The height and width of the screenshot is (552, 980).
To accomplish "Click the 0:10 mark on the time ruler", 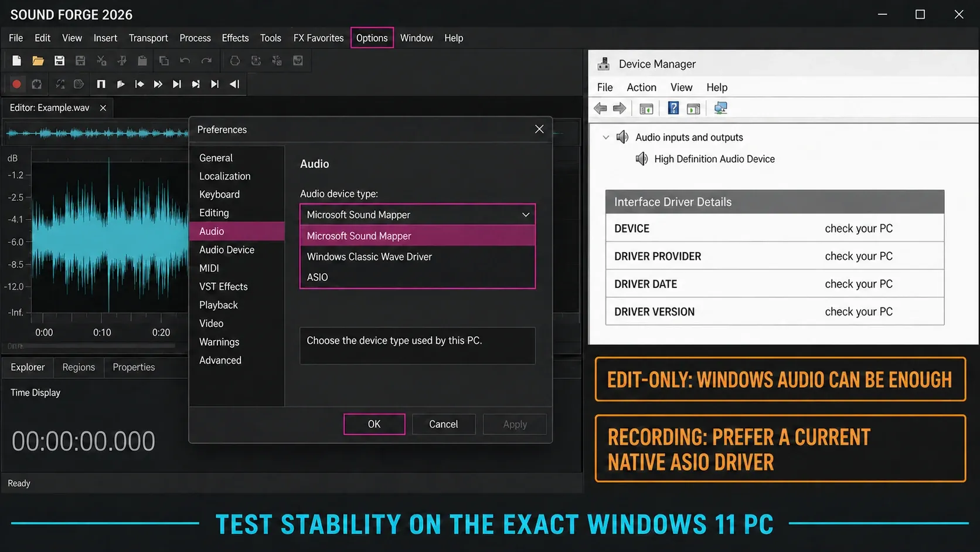I will [x=102, y=333].
